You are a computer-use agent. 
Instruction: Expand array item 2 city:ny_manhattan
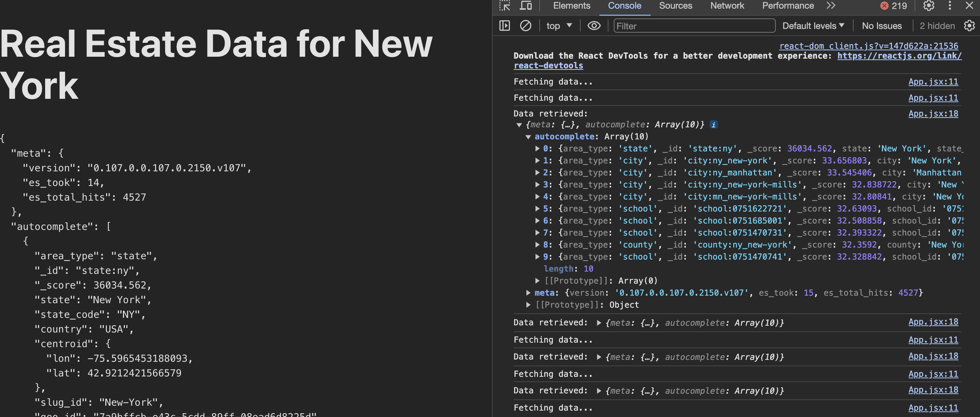click(537, 172)
